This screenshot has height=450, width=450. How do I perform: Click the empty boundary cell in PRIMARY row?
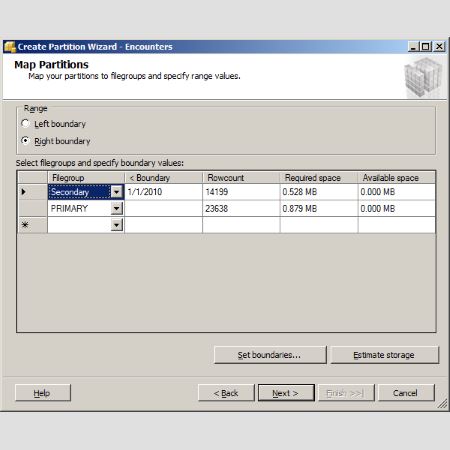[163, 209]
